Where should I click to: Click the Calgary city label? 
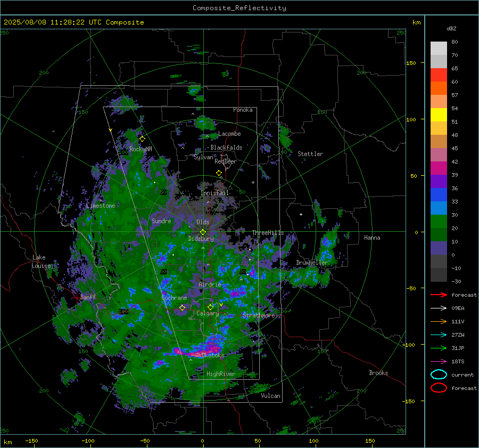coord(208,313)
